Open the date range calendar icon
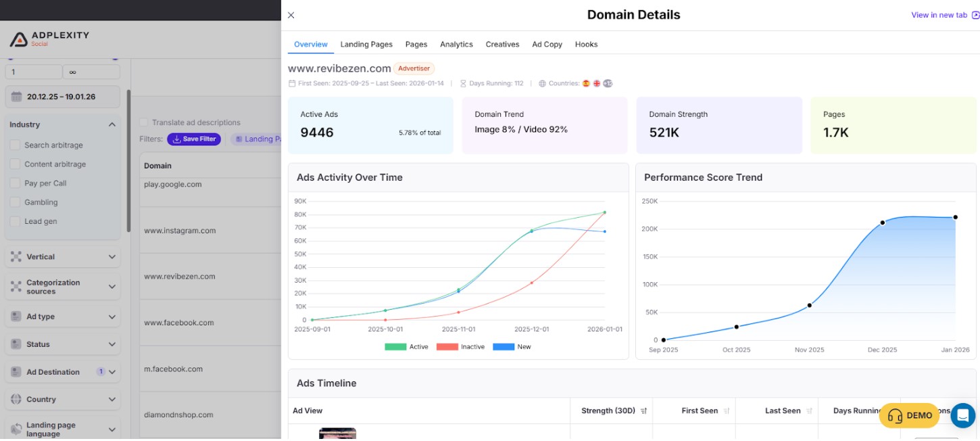The image size is (980, 441). click(15, 97)
